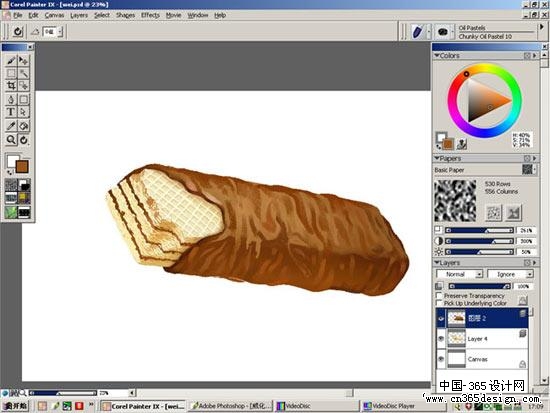Enable Preserve Transparency checkbox

tap(438, 295)
